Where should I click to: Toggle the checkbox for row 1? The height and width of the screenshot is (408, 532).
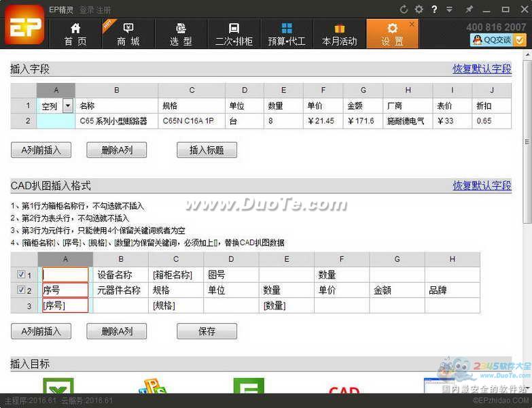(21, 274)
